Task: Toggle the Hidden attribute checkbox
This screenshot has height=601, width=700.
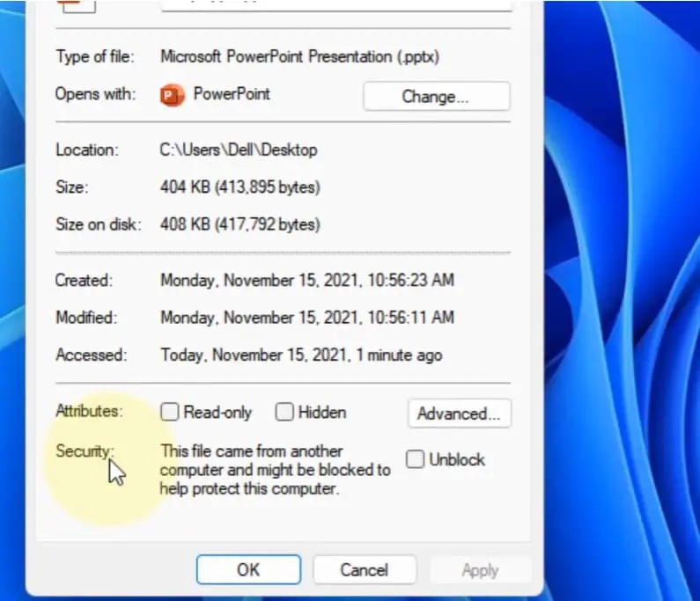Action: [284, 412]
